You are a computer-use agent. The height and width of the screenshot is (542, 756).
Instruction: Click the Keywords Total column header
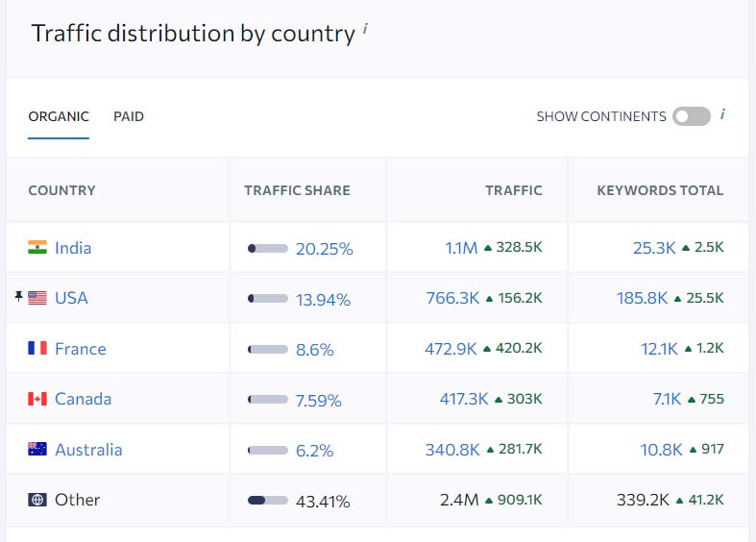point(660,190)
